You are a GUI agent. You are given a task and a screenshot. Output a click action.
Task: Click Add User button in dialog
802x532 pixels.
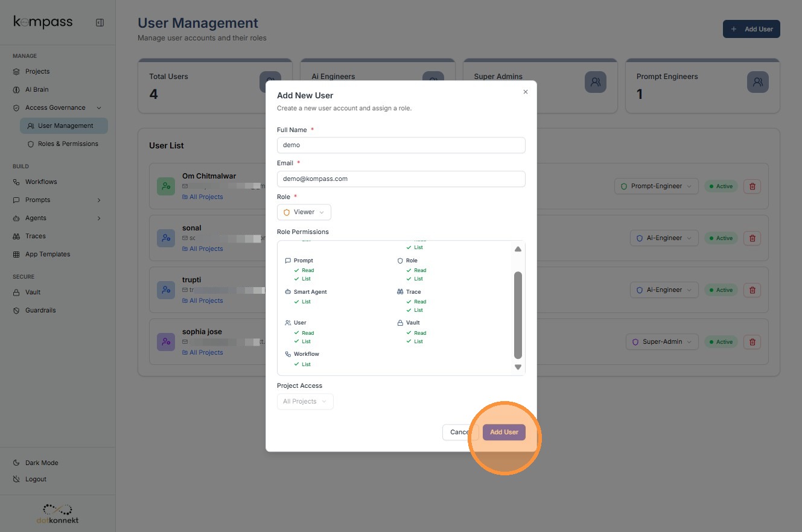(x=504, y=432)
